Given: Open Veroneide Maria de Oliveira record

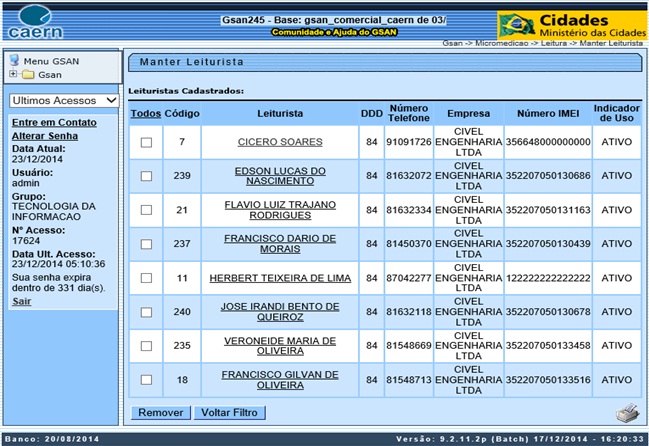Looking at the screenshot, I should coord(279,346).
